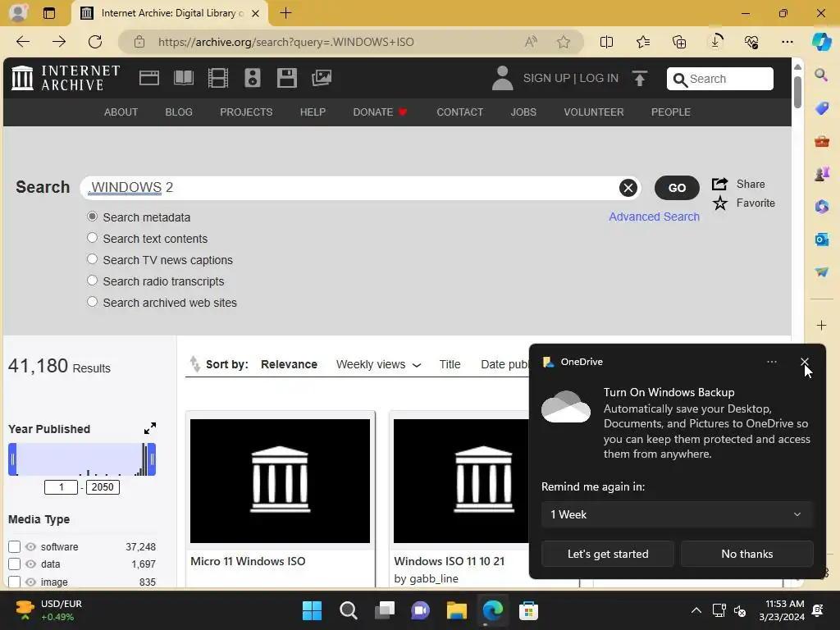Image resolution: width=840 pixels, height=630 pixels.
Task: Click No thanks in OneDrive popup
Action: point(746,554)
